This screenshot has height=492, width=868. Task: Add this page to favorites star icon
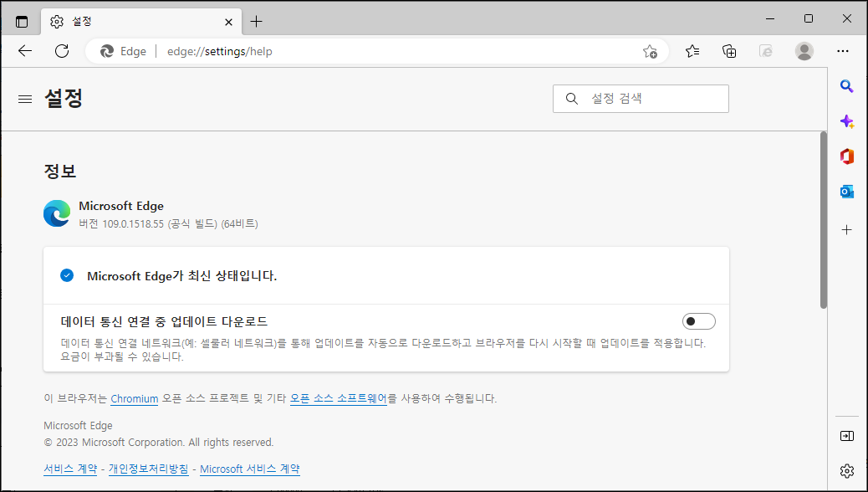pos(650,52)
